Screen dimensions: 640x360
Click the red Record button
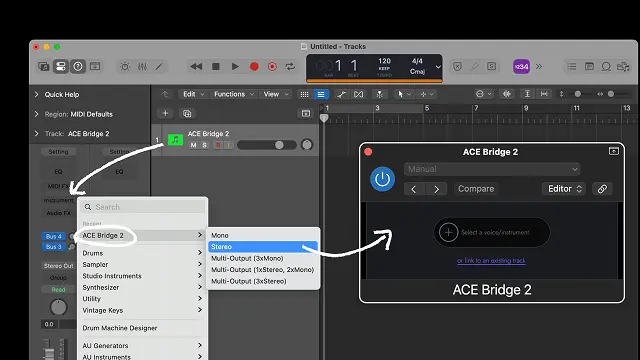tap(254, 67)
